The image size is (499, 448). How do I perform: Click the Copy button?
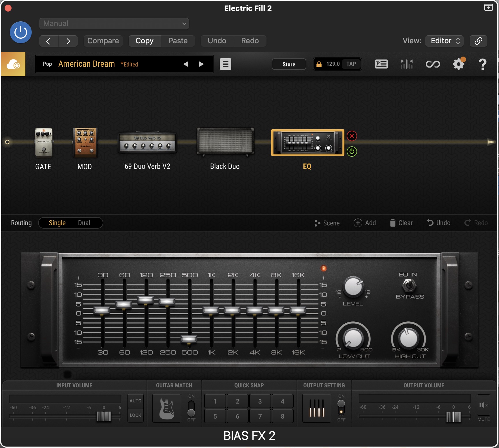tap(145, 41)
